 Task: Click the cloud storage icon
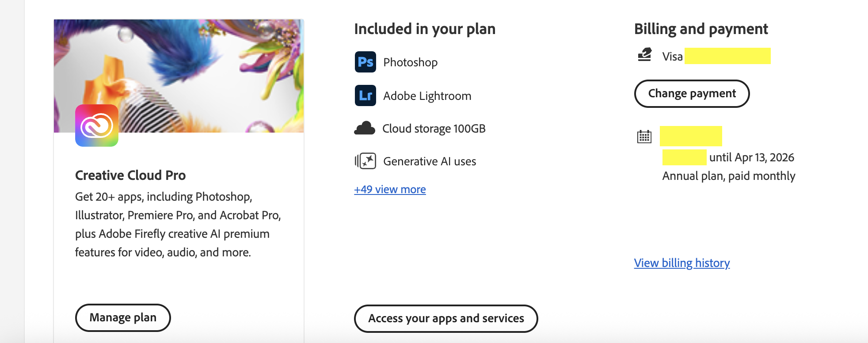(365, 128)
